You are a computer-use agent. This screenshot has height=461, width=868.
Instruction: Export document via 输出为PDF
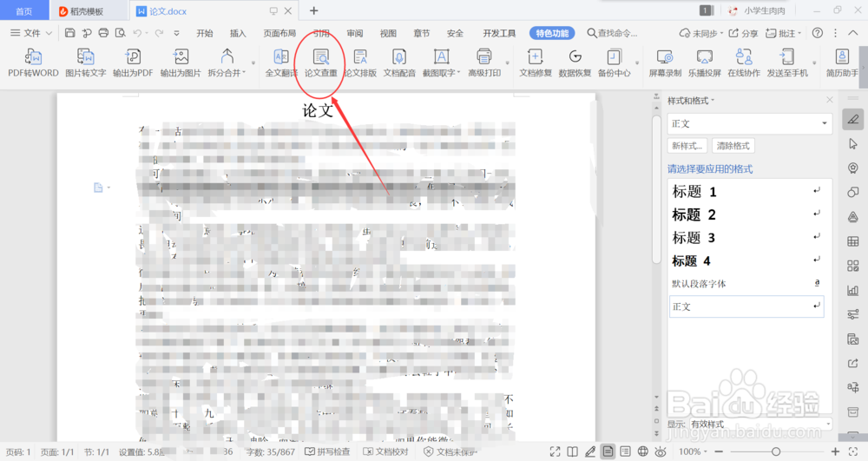click(133, 63)
